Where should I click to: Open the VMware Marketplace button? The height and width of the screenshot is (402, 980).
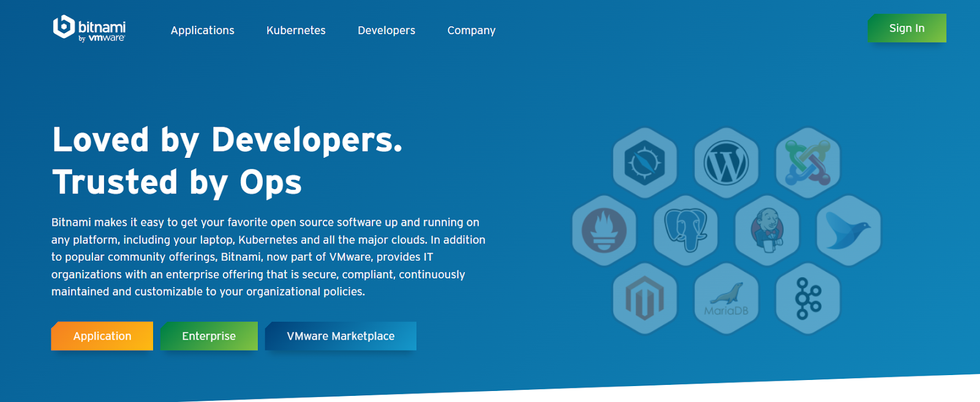pos(341,336)
